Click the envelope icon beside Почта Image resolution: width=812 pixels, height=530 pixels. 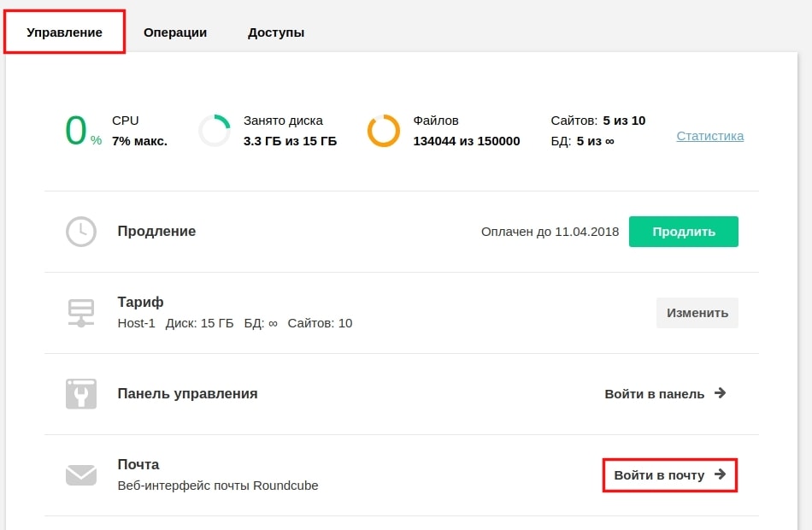(81, 475)
